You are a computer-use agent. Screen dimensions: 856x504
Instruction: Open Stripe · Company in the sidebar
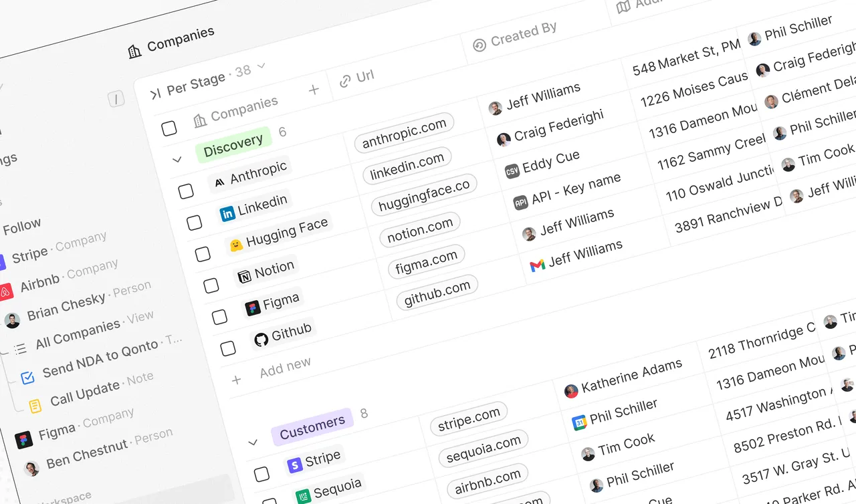tap(53, 249)
